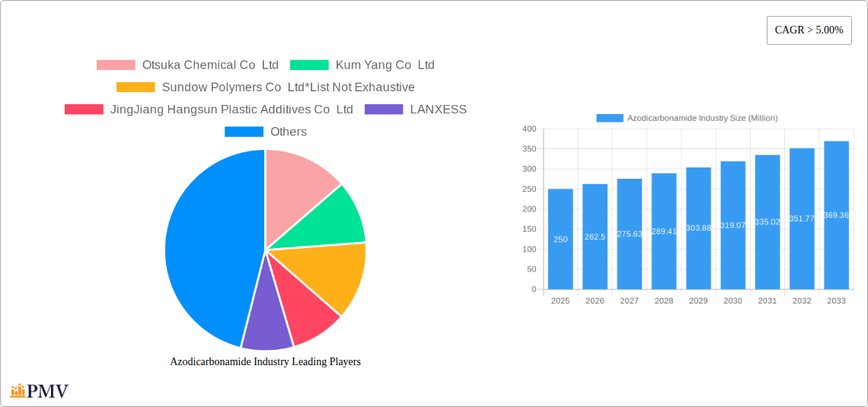Click the Kum Yang Co Ltd legend swatch
The image size is (868, 407).
(x=309, y=65)
